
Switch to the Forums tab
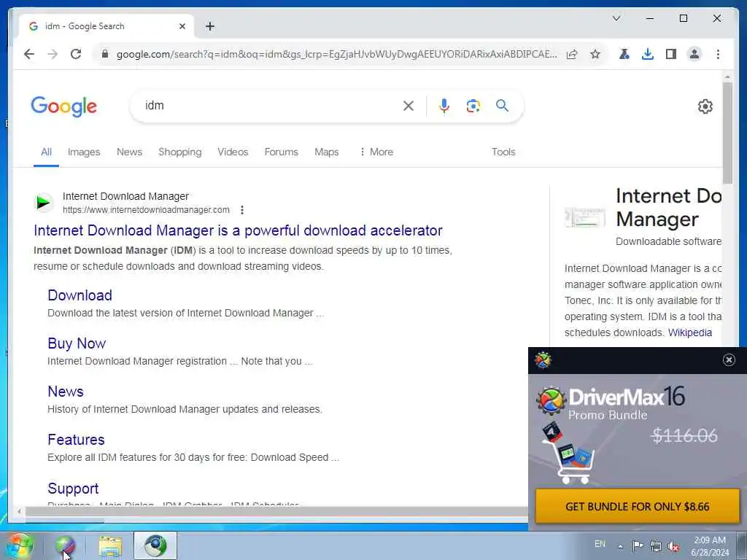tap(281, 152)
